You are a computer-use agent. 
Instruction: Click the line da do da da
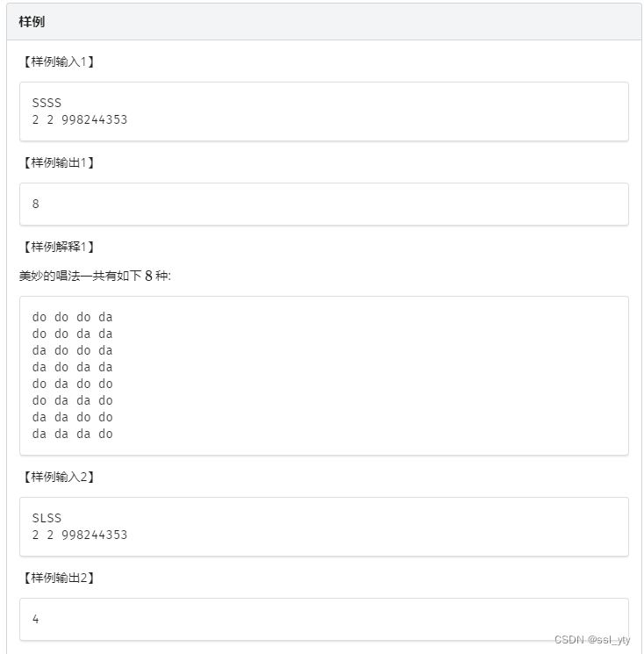[73, 367]
